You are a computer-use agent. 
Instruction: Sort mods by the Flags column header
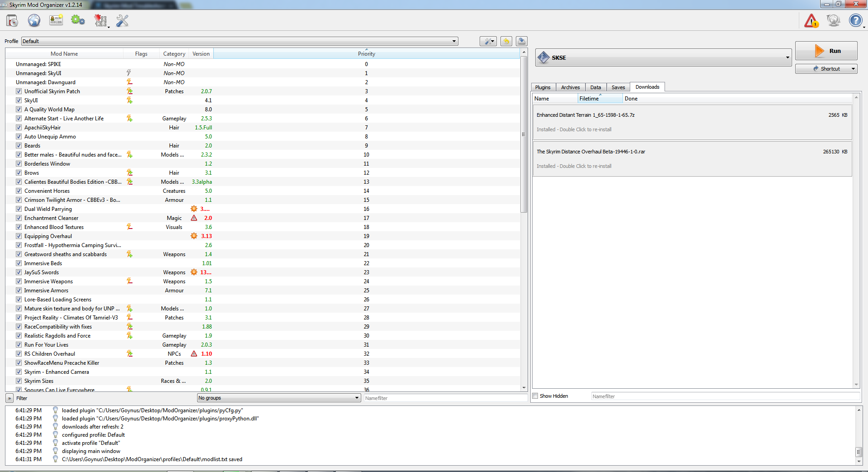(x=141, y=53)
